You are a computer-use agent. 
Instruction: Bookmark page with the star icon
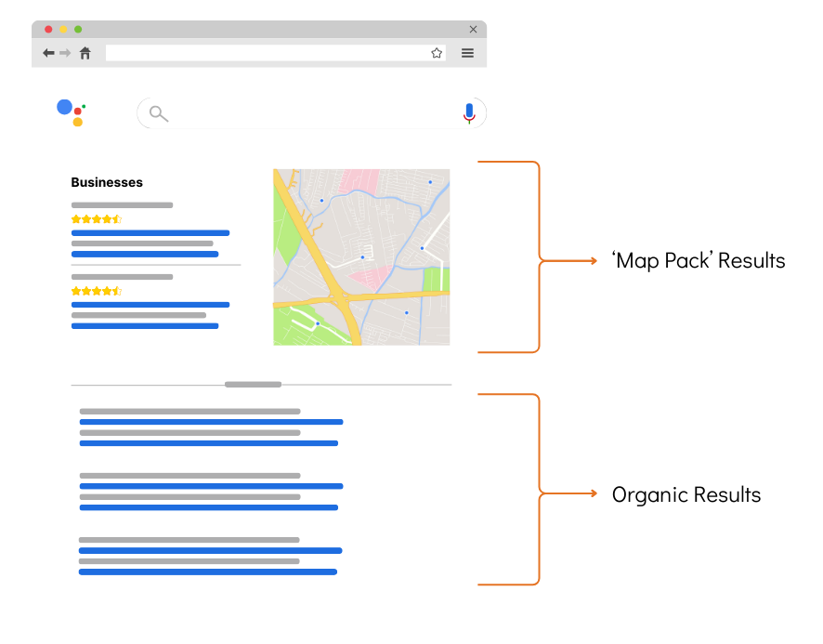437,53
